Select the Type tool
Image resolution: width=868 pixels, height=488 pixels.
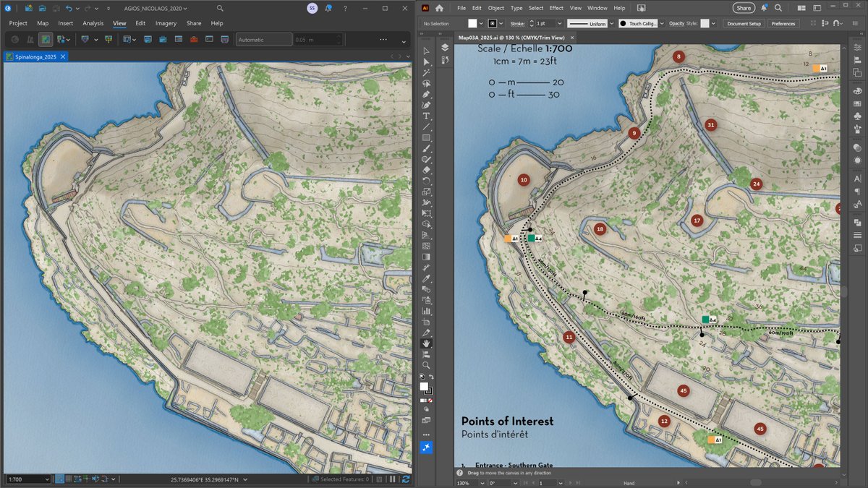coord(427,115)
